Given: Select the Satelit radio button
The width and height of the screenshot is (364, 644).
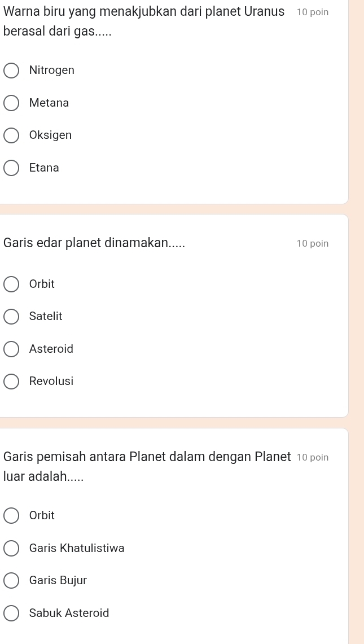Looking at the screenshot, I should (11, 317).
